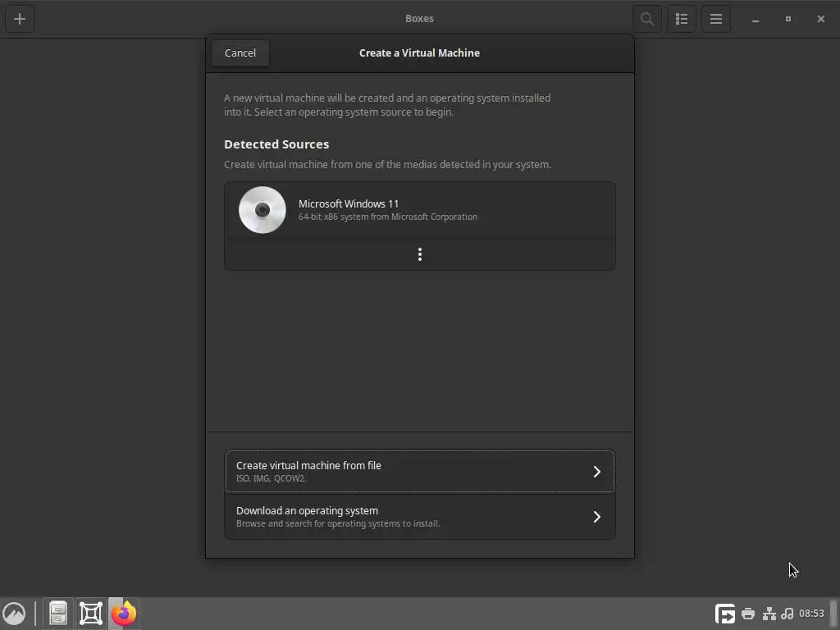Click the Detected Sources heading

click(x=276, y=144)
